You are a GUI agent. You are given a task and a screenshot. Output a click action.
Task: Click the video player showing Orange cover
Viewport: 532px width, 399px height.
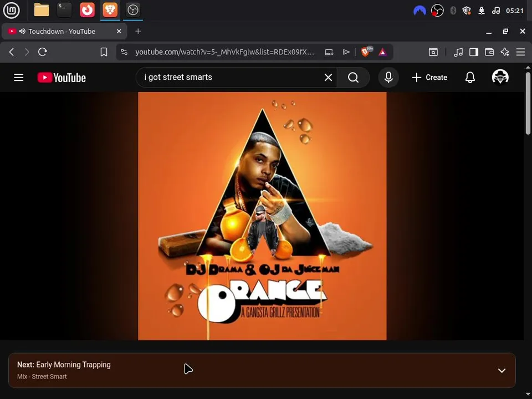262,216
